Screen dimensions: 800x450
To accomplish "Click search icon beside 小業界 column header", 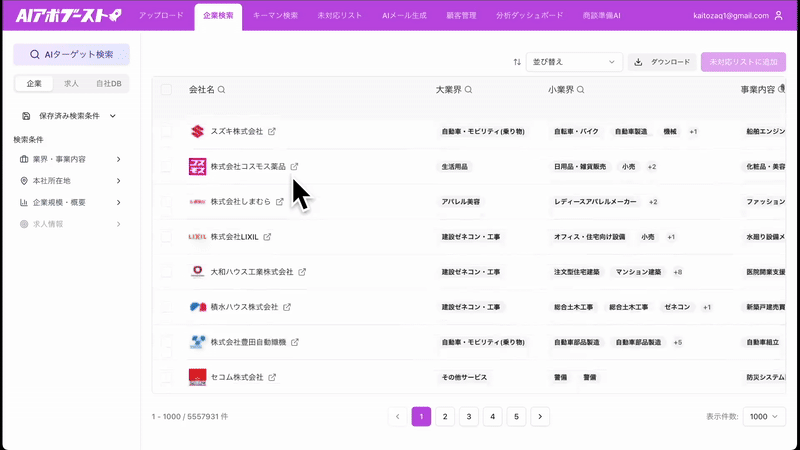I will click(581, 90).
